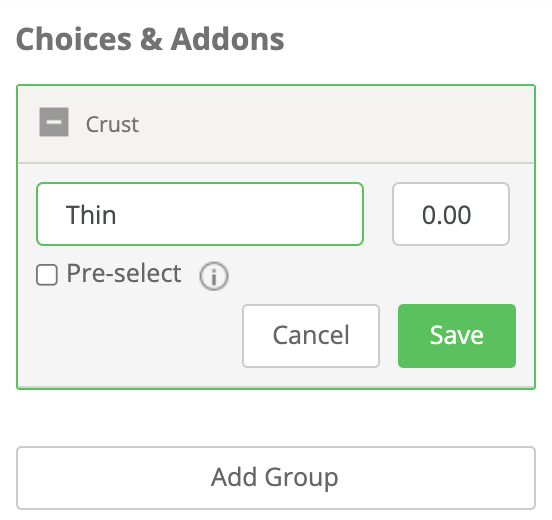Click the green Save button

click(457, 336)
